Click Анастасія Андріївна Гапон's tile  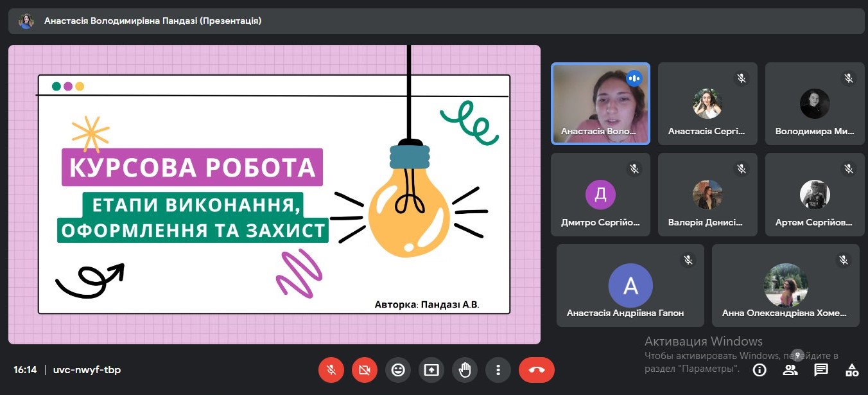[x=630, y=286]
